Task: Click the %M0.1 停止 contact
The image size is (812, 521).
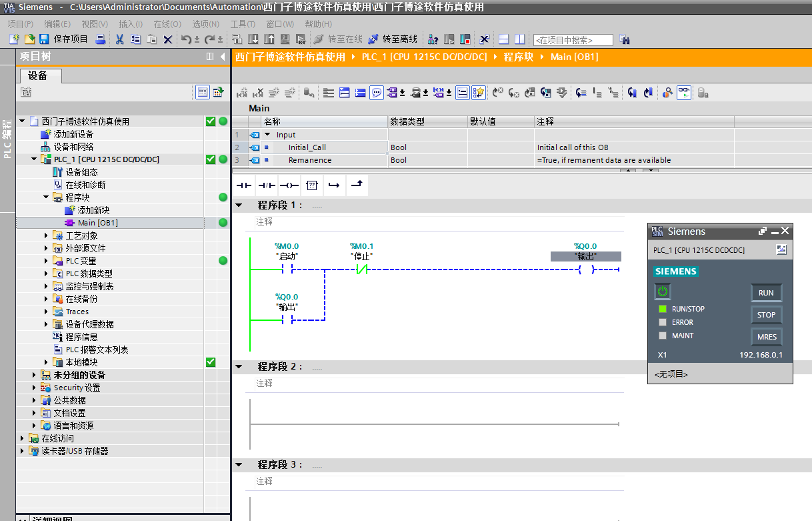Action: pos(361,270)
